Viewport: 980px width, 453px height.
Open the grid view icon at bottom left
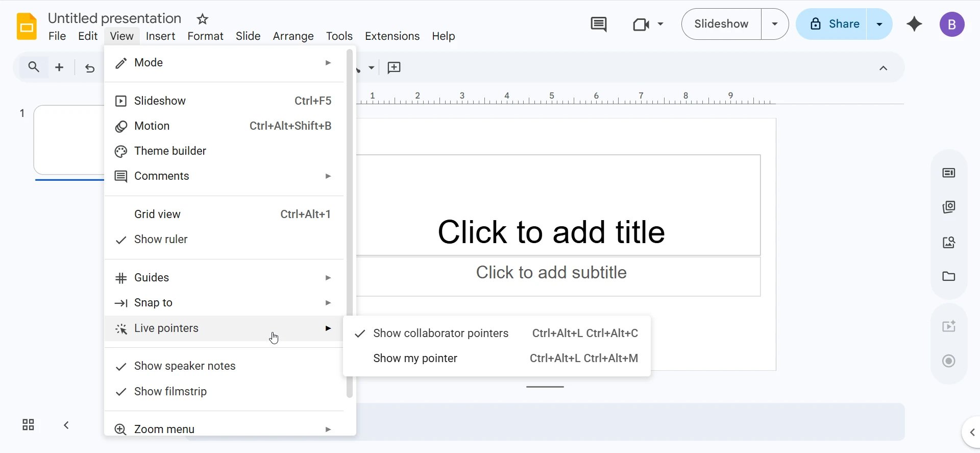28,425
